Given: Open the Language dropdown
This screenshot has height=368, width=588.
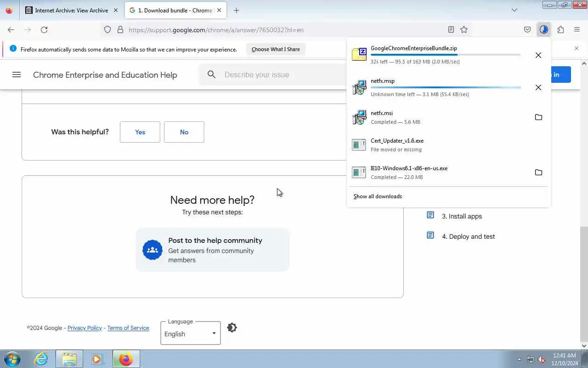Looking at the screenshot, I should point(191,333).
